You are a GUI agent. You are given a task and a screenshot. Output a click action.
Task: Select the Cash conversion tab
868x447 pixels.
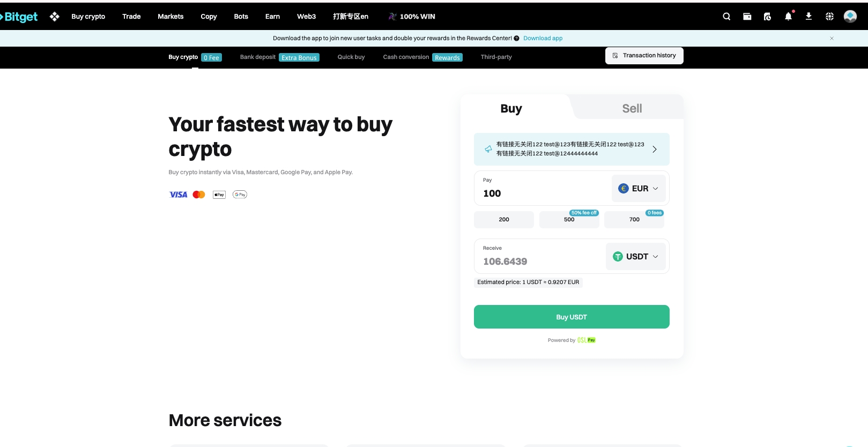click(422, 57)
